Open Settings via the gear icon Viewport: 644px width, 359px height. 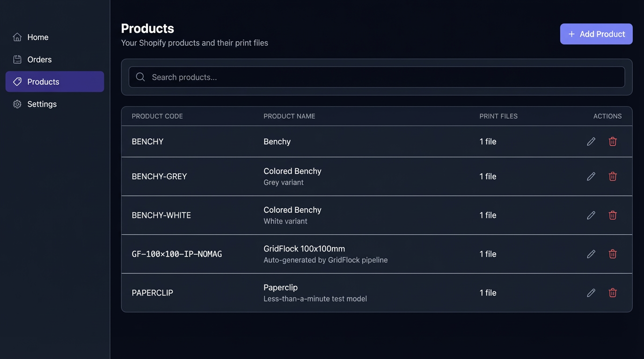tap(17, 104)
